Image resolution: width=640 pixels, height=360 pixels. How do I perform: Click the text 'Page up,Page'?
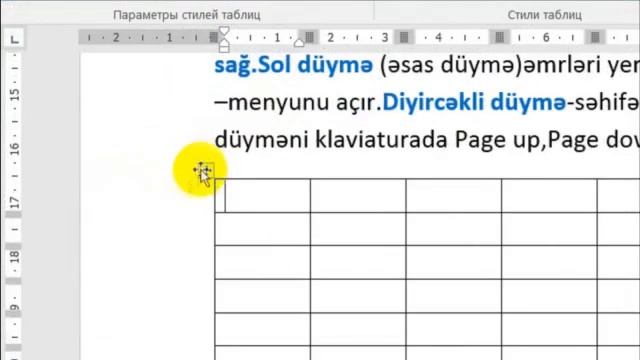[x=526, y=140]
